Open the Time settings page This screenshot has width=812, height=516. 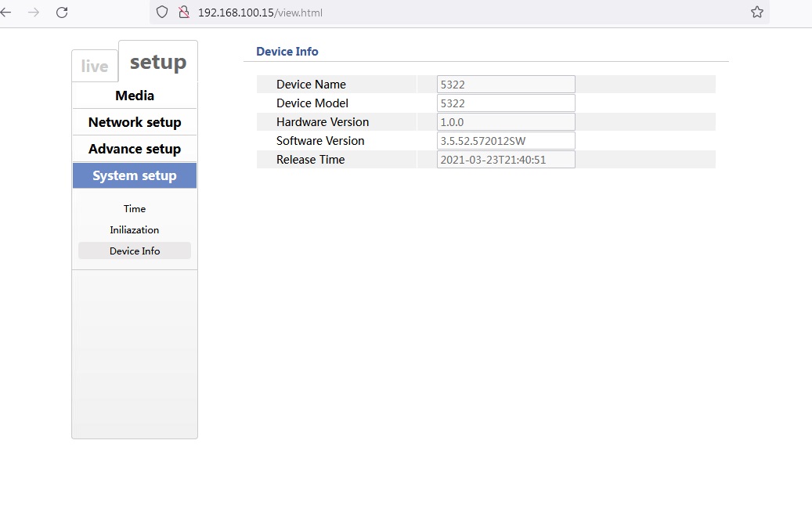(x=135, y=209)
